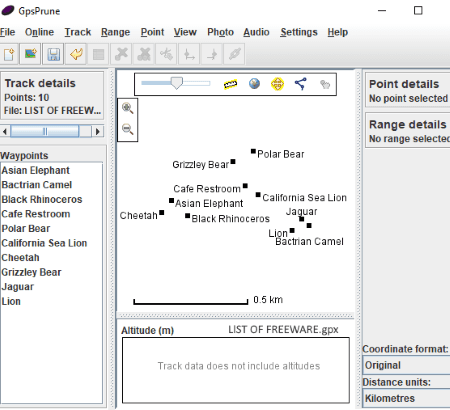The image size is (450, 410).
Task: Open the Track menu
Action: [78, 32]
